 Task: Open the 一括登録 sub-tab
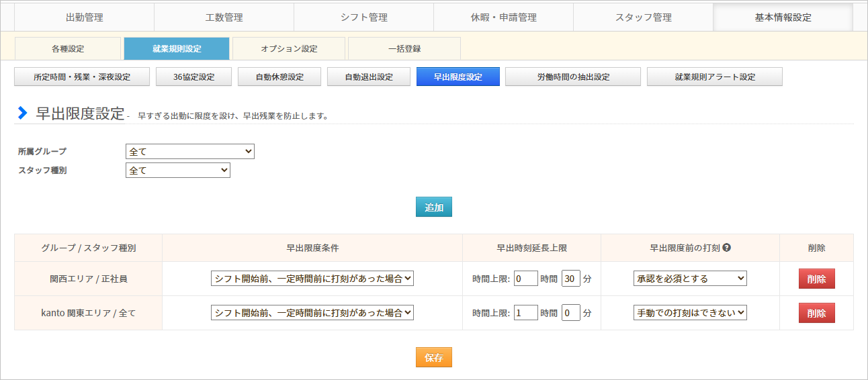coord(404,49)
